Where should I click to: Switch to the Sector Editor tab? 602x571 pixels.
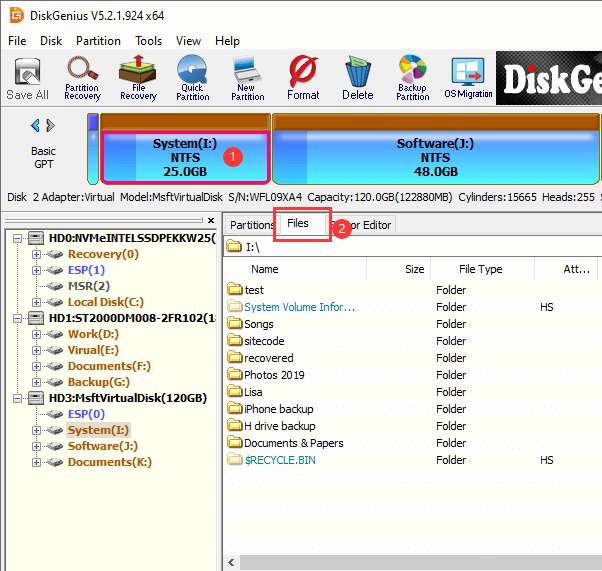(362, 225)
